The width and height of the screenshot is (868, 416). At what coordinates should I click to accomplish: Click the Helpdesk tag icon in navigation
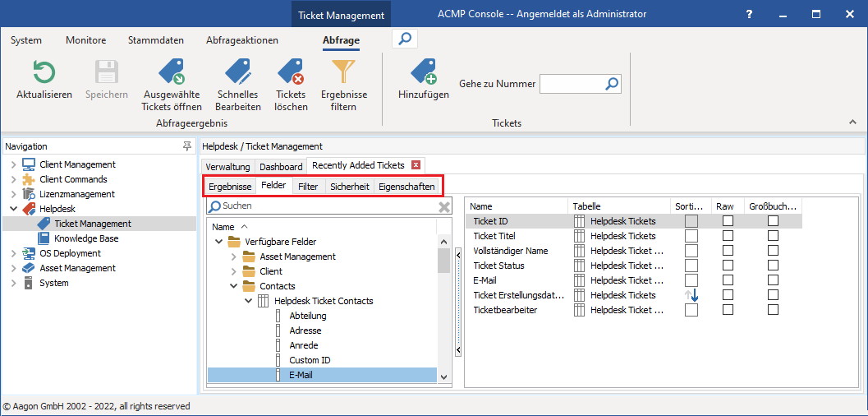click(28, 209)
